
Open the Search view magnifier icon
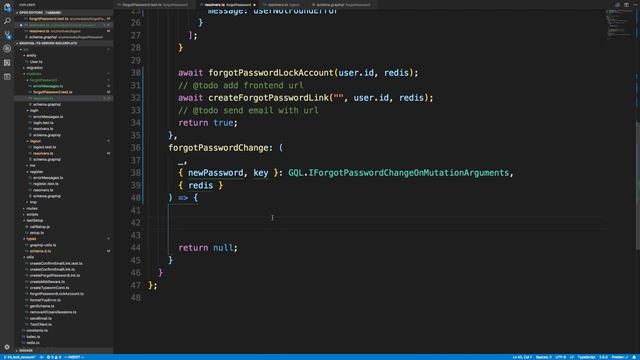pyautogui.click(x=7, y=21)
